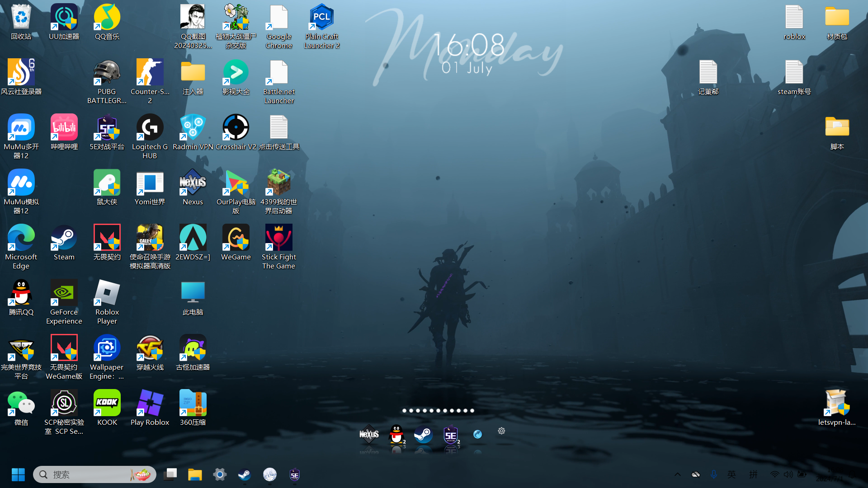868x488 pixels.
Task: Select the WeGame desktop shortcut
Action: (236, 243)
